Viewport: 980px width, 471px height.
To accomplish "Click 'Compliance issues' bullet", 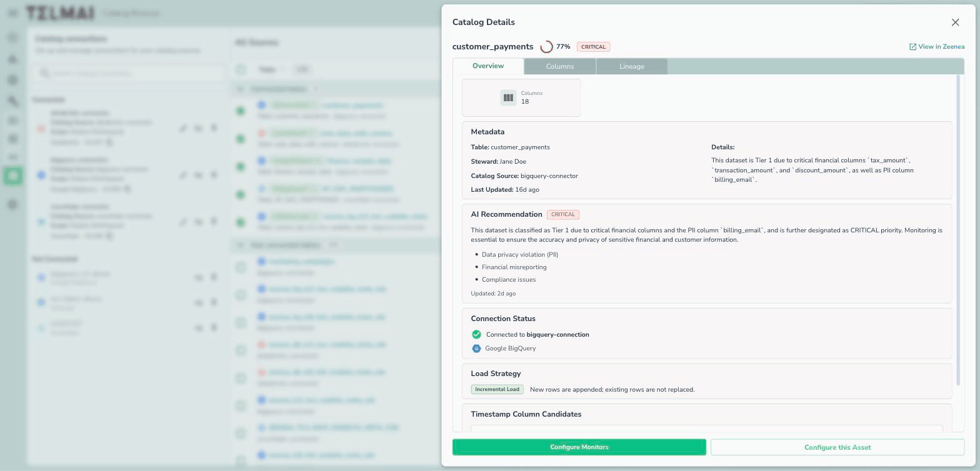I will [x=509, y=280].
